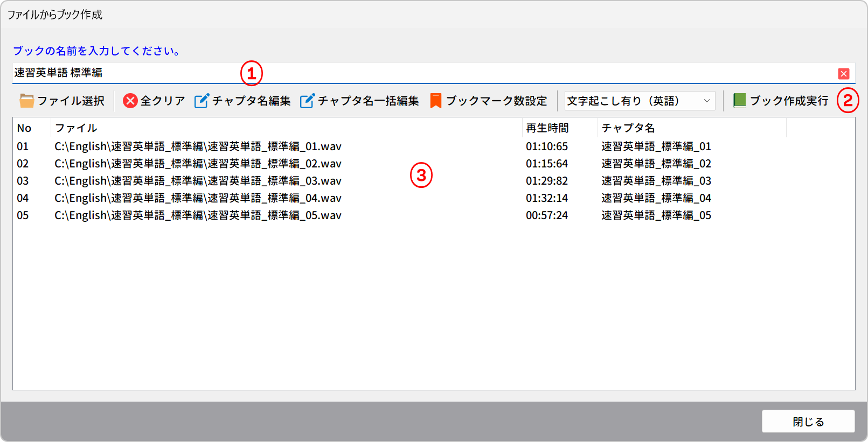Click the 閉じる button
Viewport: 868px width, 442px height.
[808, 422]
